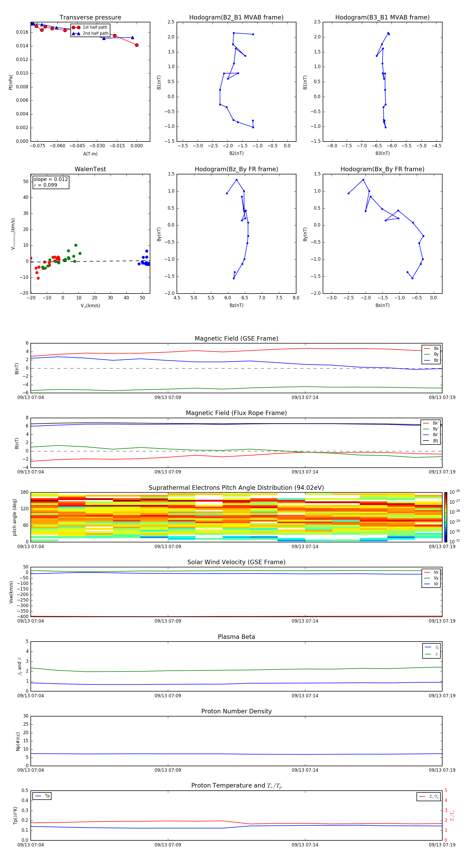This screenshot has height=868, width=473.
Task: Click the red marker at A = 0.000
Action: point(136,45)
